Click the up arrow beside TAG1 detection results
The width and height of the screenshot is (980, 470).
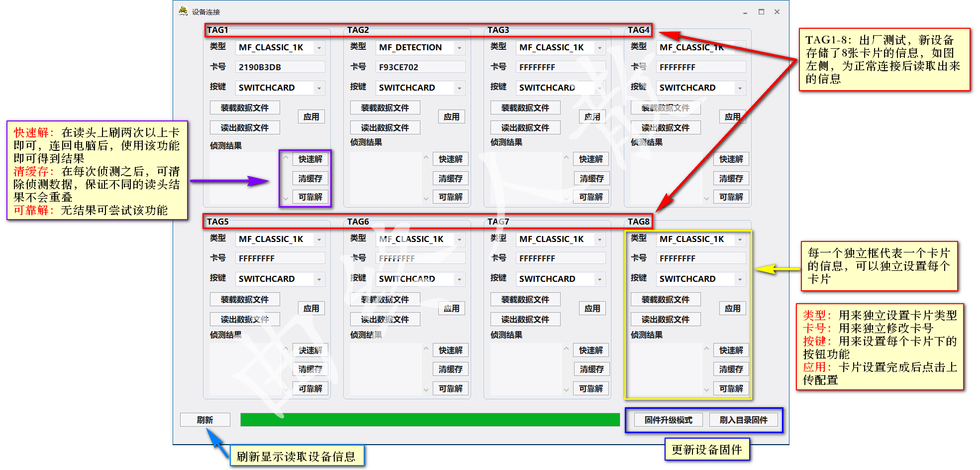click(286, 157)
